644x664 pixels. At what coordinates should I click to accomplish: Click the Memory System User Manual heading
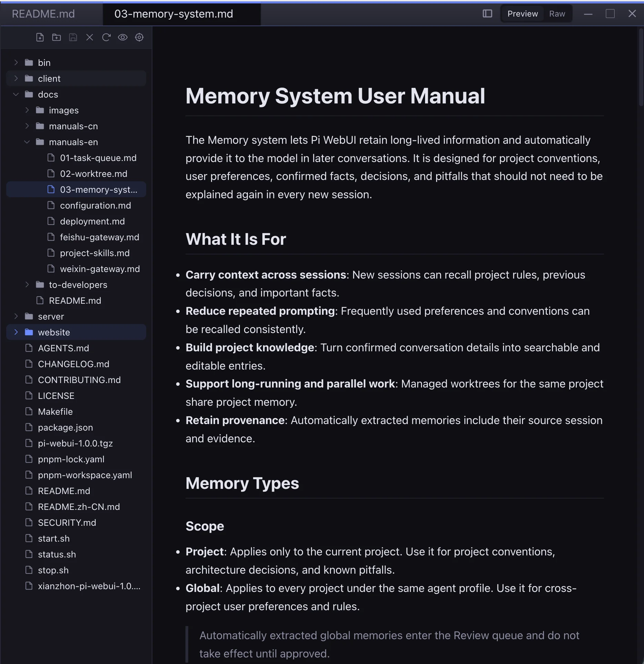tap(335, 95)
